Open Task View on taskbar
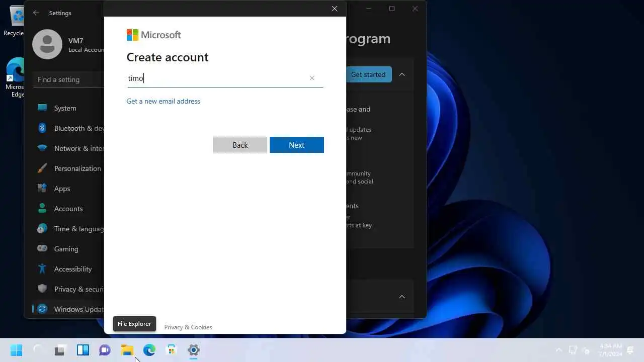 [60, 350]
